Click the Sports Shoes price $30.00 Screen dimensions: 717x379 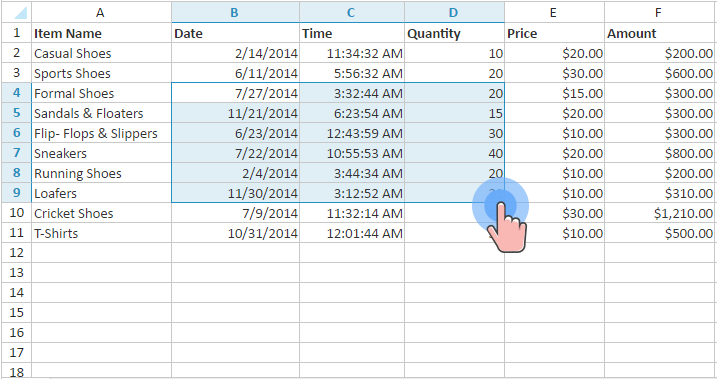(554, 73)
